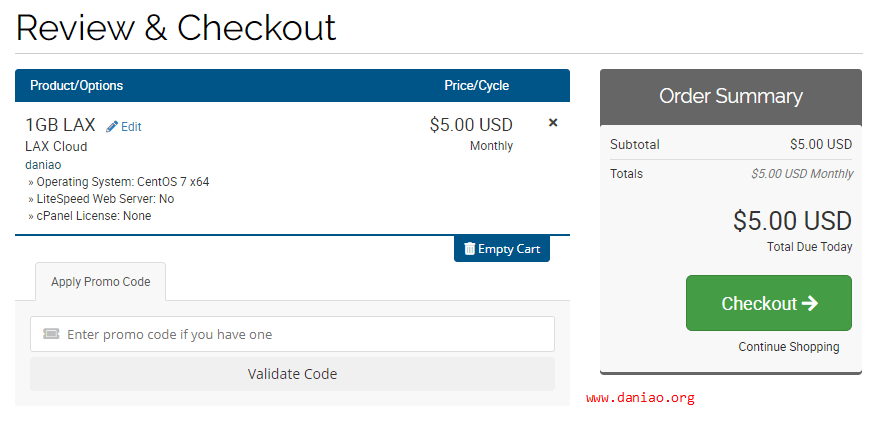The height and width of the screenshot is (431, 892).
Task: Click the 1GB LAX product name
Action: coord(60,125)
